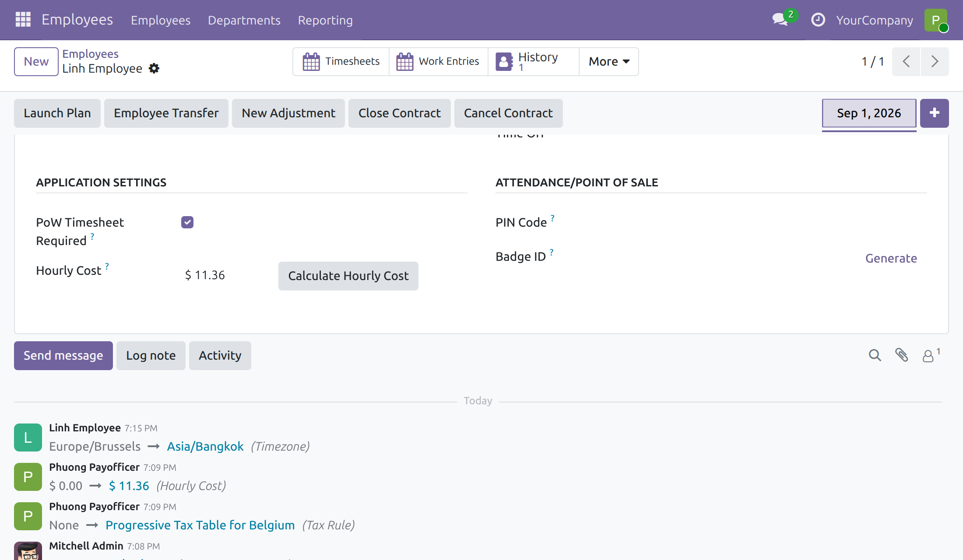Open the activities clock icon
The image size is (963, 560).
[818, 20]
